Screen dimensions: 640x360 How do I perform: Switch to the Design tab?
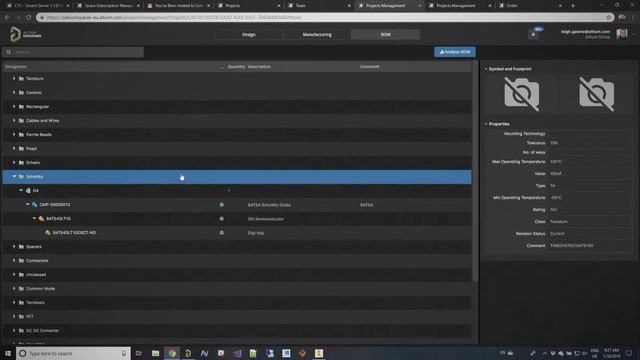(x=249, y=35)
